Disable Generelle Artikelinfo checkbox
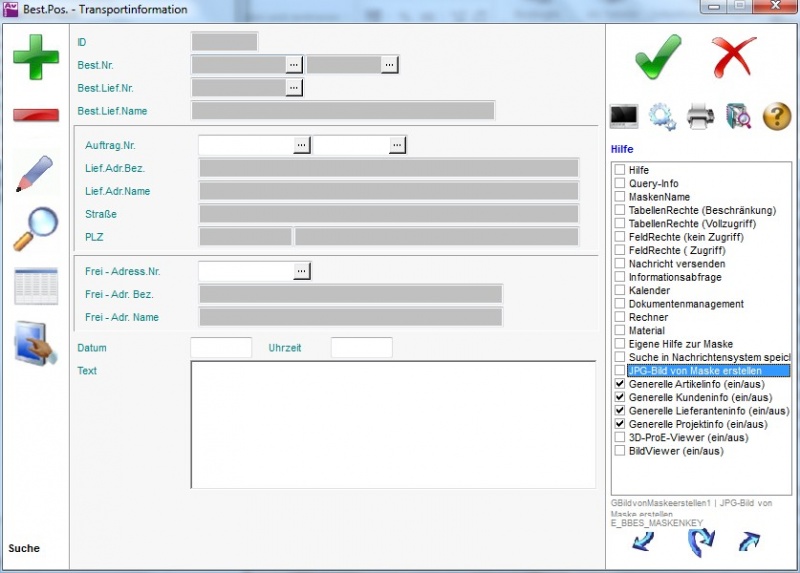This screenshot has height=573, width=800. pos(620,384)
